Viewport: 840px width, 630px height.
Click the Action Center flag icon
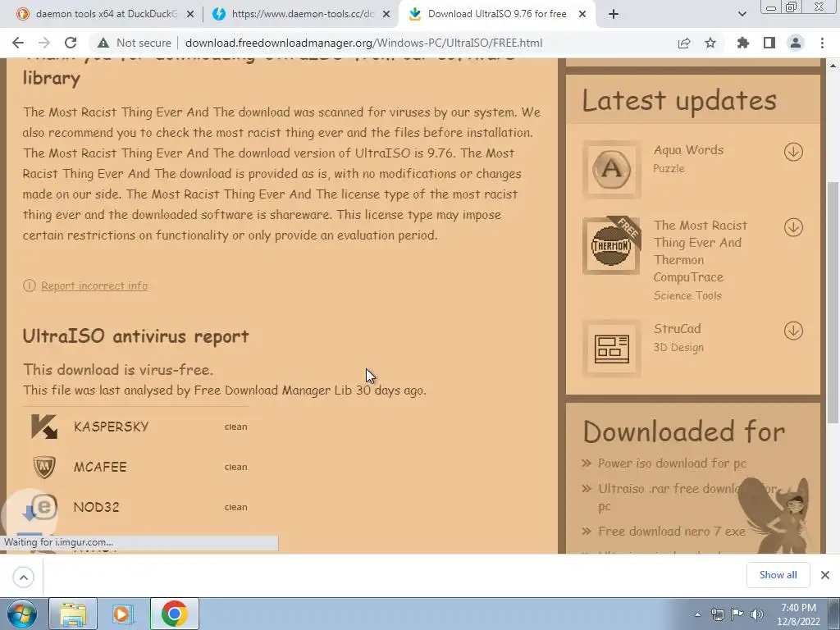[737, 614]
